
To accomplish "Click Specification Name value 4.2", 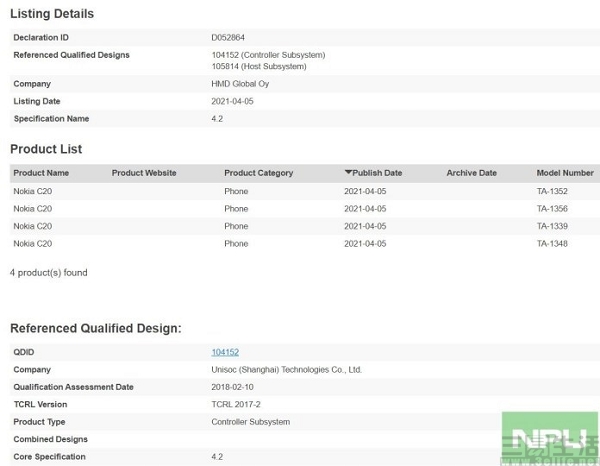I will pyautogui.click(x=217, y=119).
